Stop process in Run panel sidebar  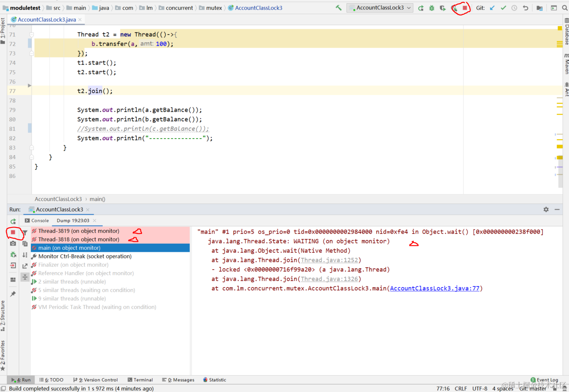(x=13, y=232)
